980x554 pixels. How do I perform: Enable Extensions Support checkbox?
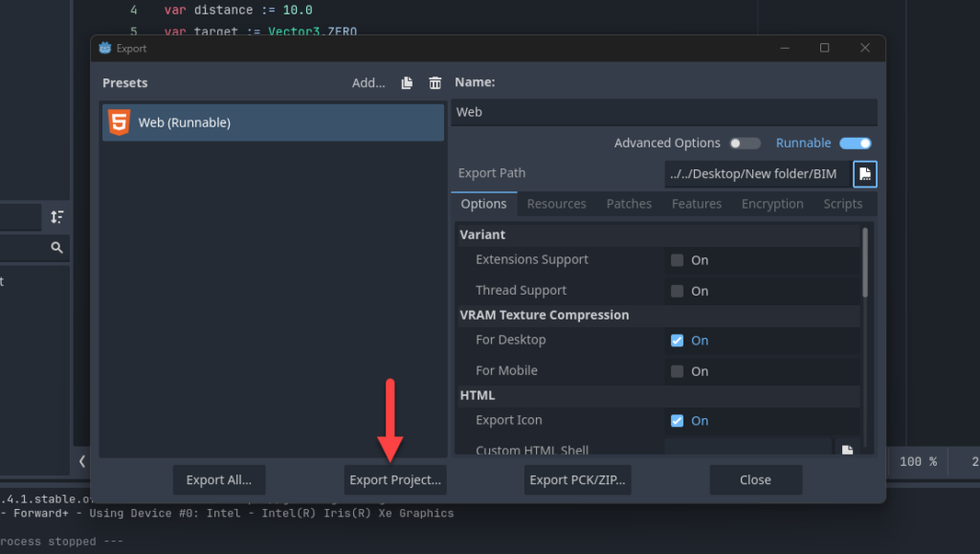tap(677, 260)
